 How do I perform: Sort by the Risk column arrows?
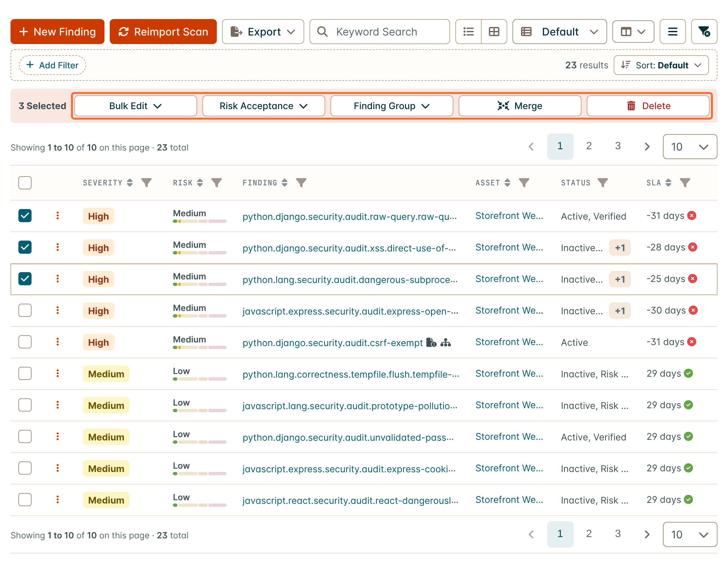(x=200, y=182)
